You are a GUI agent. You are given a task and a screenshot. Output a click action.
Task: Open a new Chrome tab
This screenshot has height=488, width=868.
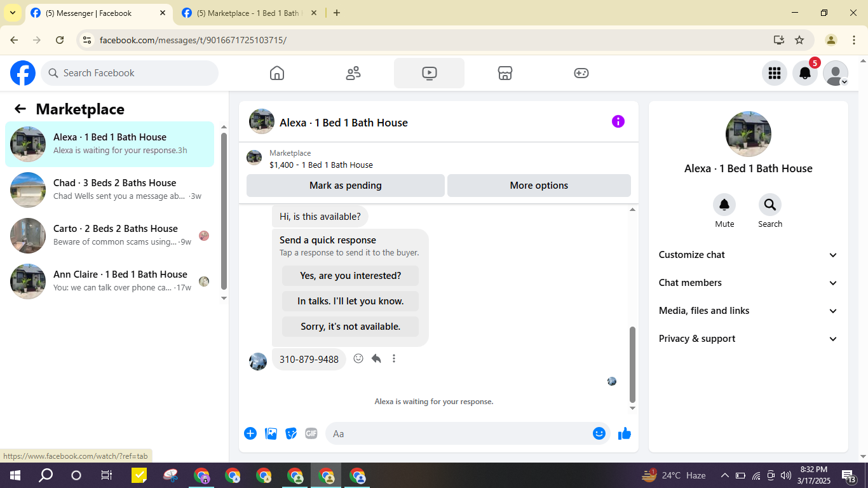(x=337, y=13)
